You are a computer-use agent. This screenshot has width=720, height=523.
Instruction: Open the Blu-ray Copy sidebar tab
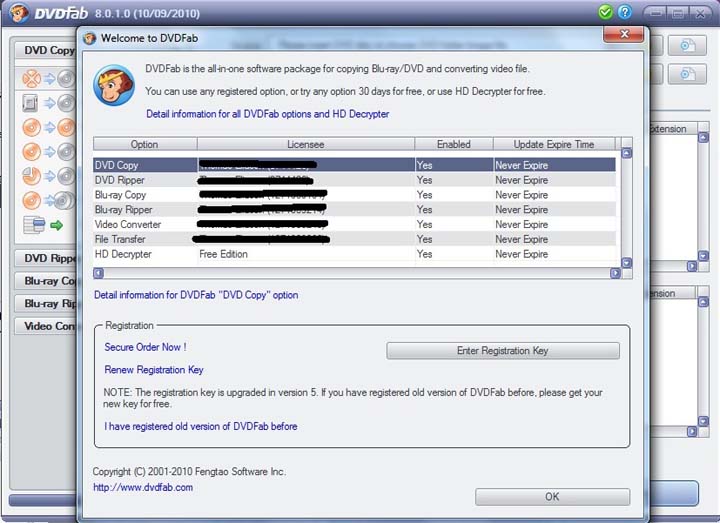pyautogui.click(x=46, y=281)
